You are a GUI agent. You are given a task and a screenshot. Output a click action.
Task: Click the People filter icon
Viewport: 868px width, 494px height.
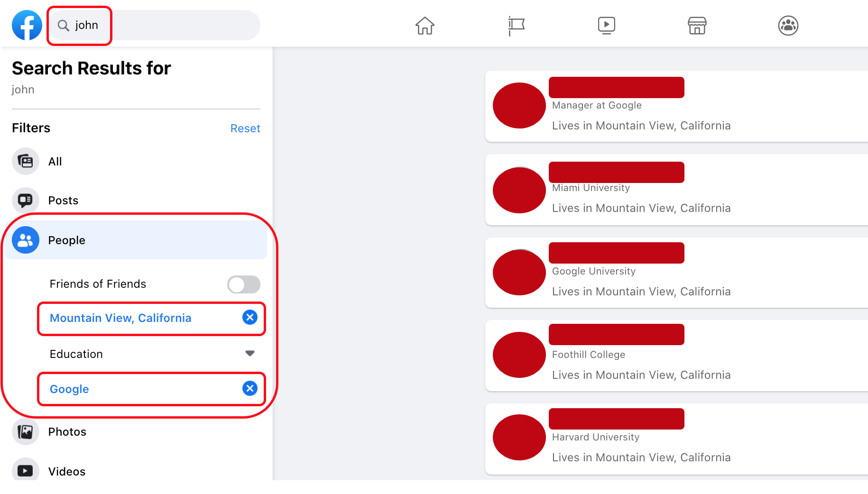click(x=25, y=240)
